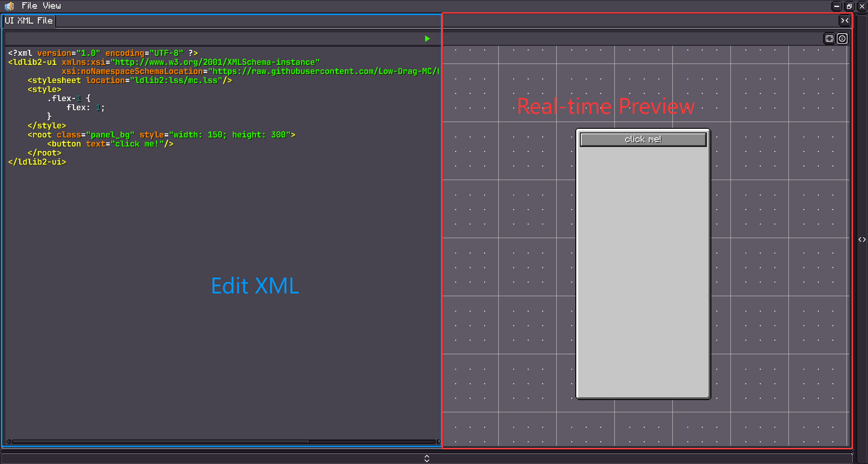868x464 pixels.
Task: Click the horizontal scrollbar right arrow
Action: coord(438,441)
